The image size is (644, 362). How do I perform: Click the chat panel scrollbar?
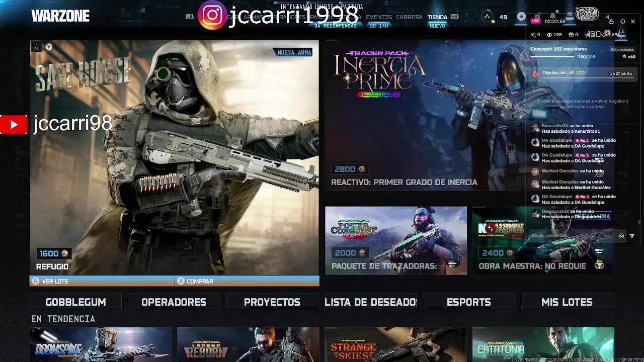click(x=639, y=221)
